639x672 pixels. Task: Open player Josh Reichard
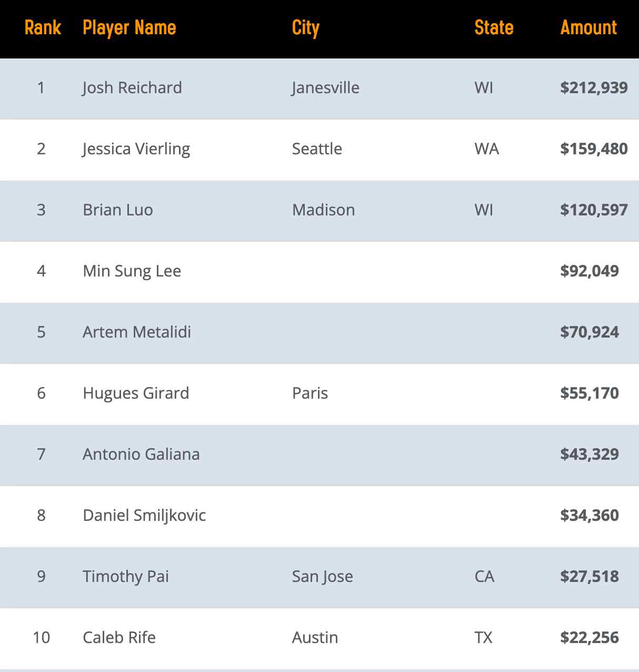[132, 87]
